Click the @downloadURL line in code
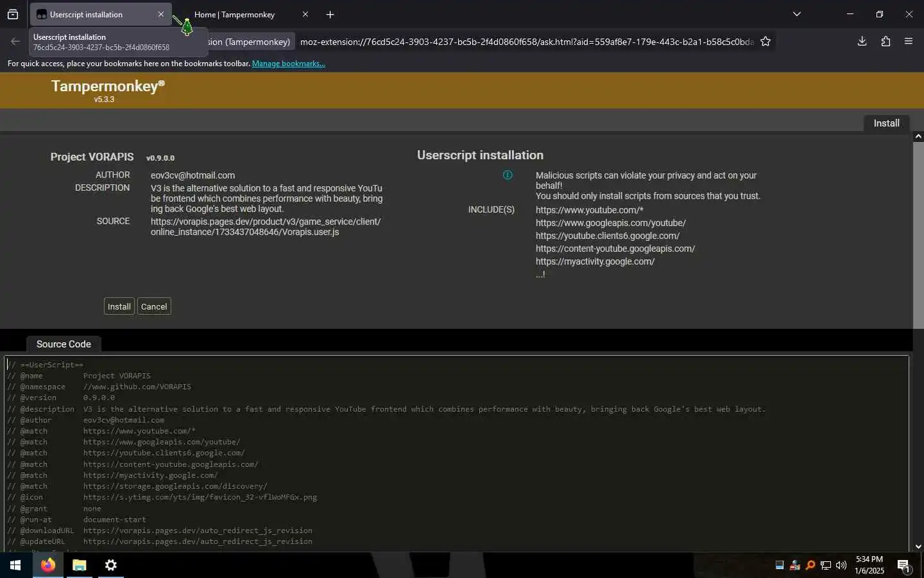 (x=160, y=530)
